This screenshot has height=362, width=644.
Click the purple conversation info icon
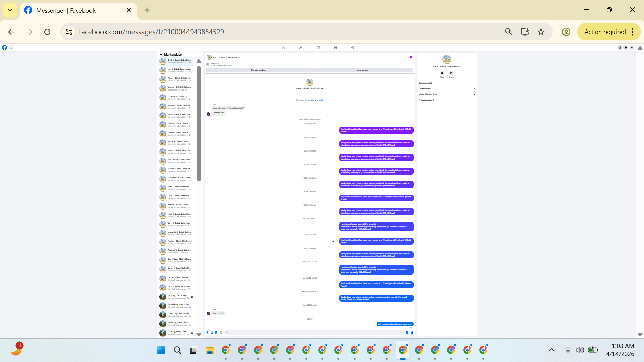[411, 57]
